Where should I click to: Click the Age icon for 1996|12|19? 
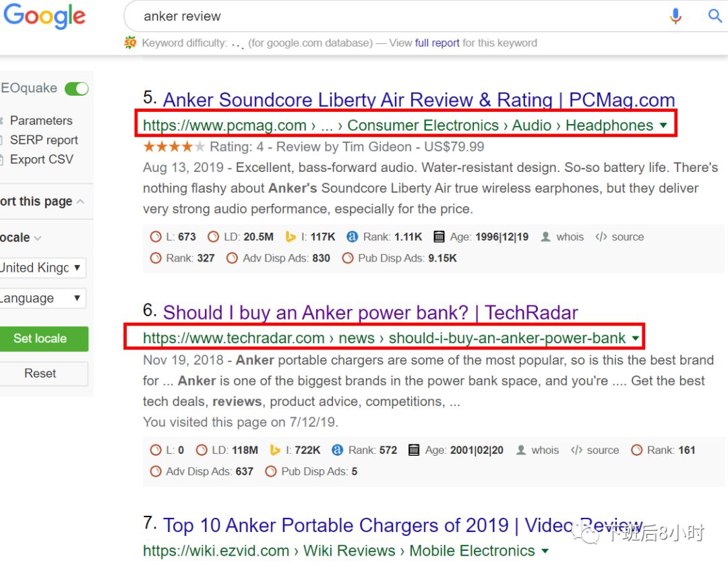click(439, 237)
